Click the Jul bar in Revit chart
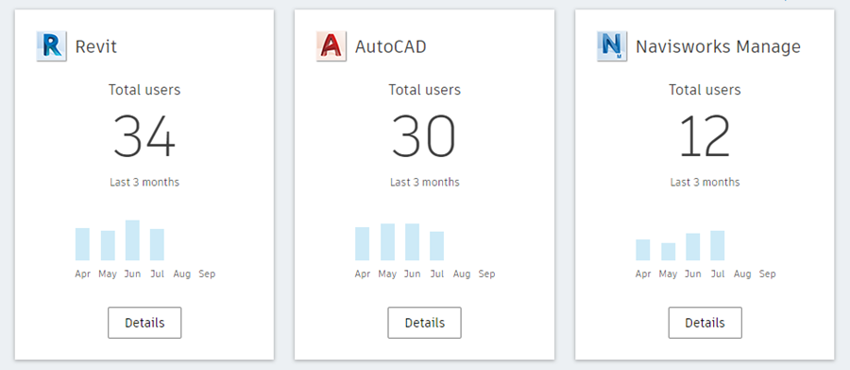Image resolution: width=850 pixels, height=370 pixels. pos(157,244)
